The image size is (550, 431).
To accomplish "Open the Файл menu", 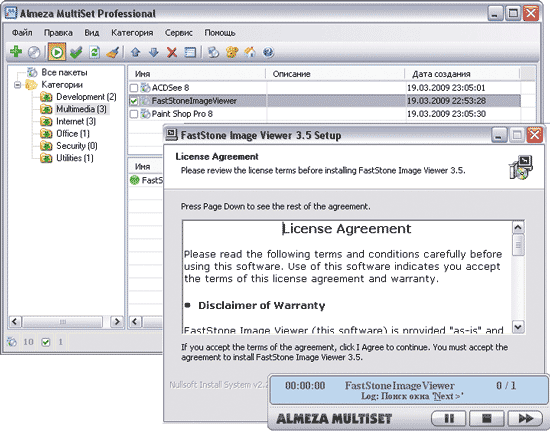I will point(22,33).
